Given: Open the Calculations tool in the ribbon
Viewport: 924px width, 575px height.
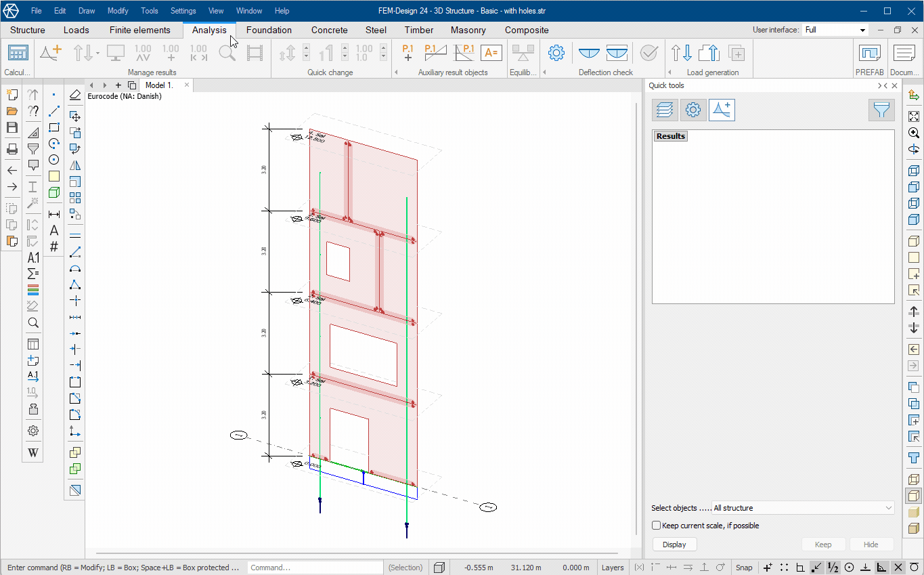Looking at the screenshot, I should tap(18, 54).
